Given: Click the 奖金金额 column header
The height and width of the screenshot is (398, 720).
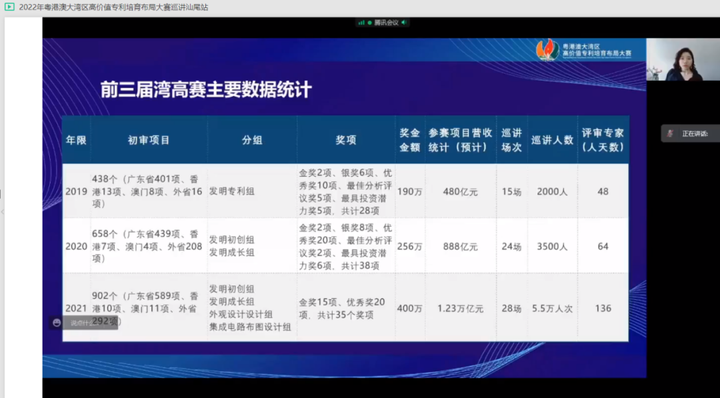Looking at the screenshot, I should coord(410,140).
